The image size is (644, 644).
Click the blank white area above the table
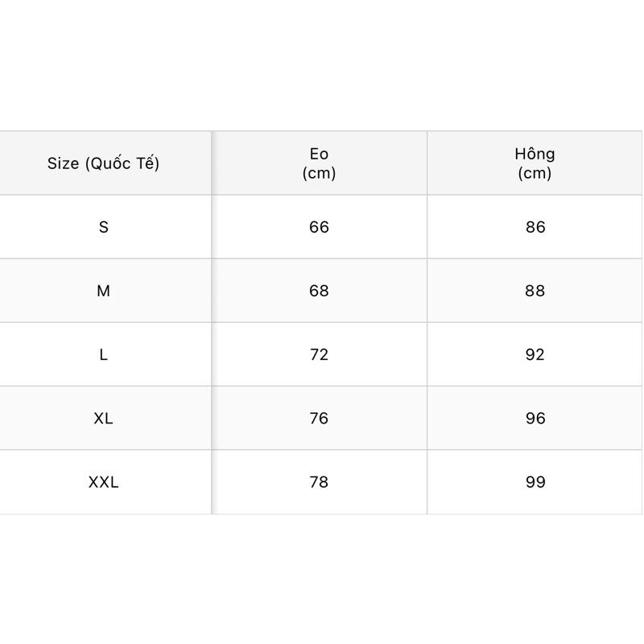pos(322,64)
